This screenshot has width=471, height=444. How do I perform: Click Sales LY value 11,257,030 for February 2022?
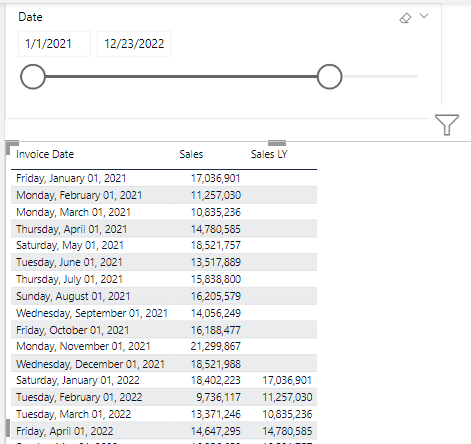click(287, 397)
